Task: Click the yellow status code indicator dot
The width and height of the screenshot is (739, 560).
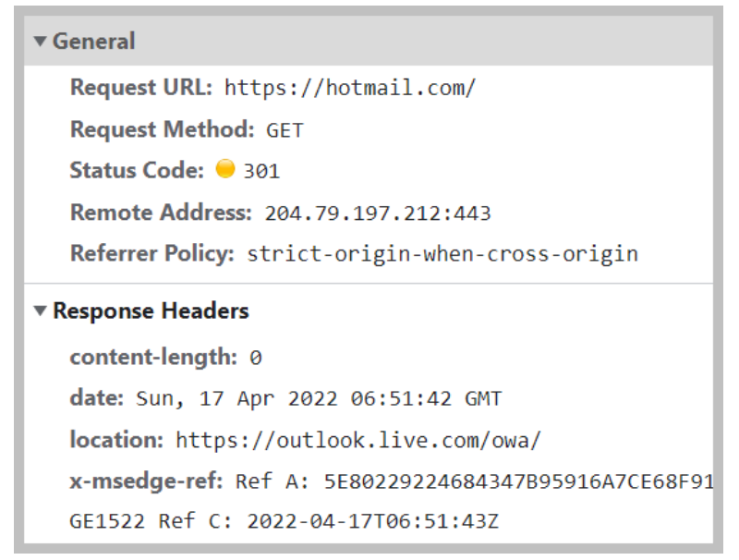Action: click(225, 169)
